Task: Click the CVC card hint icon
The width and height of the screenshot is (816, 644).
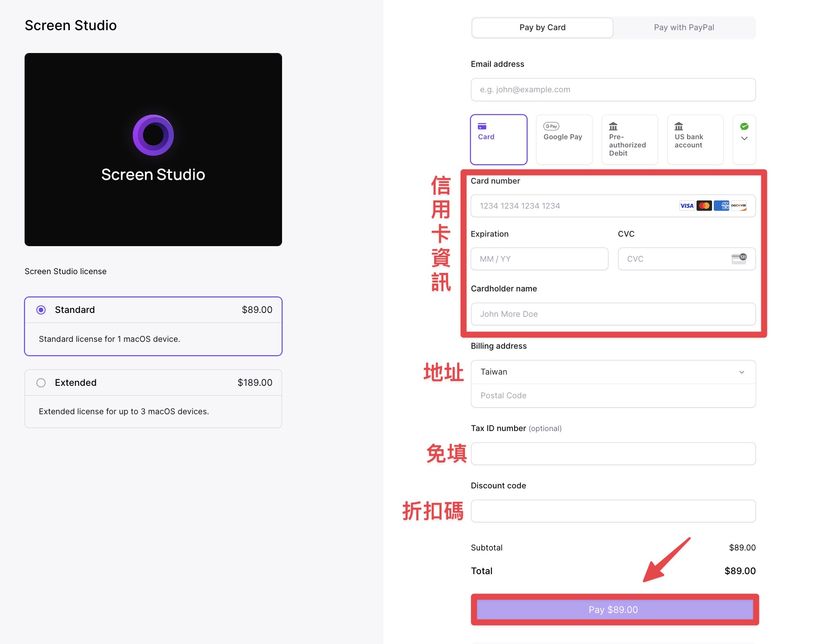Action: pos(739,259)
